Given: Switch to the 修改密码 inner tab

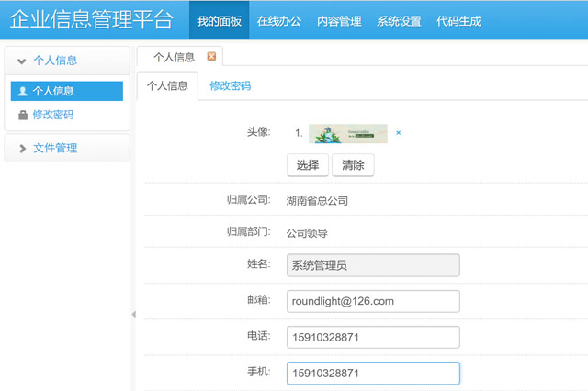Looking at the screenshot, I should point(230,86).
